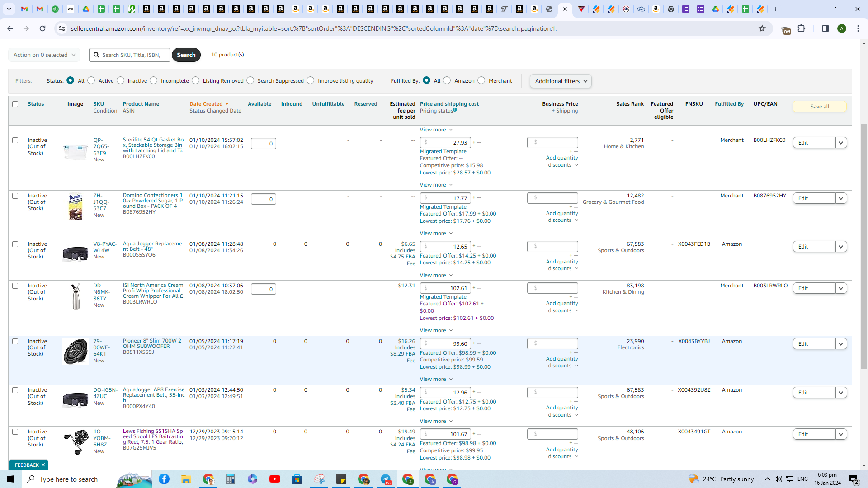
Task: Click the Pricing status info icon
Action: tap(455, 110)
